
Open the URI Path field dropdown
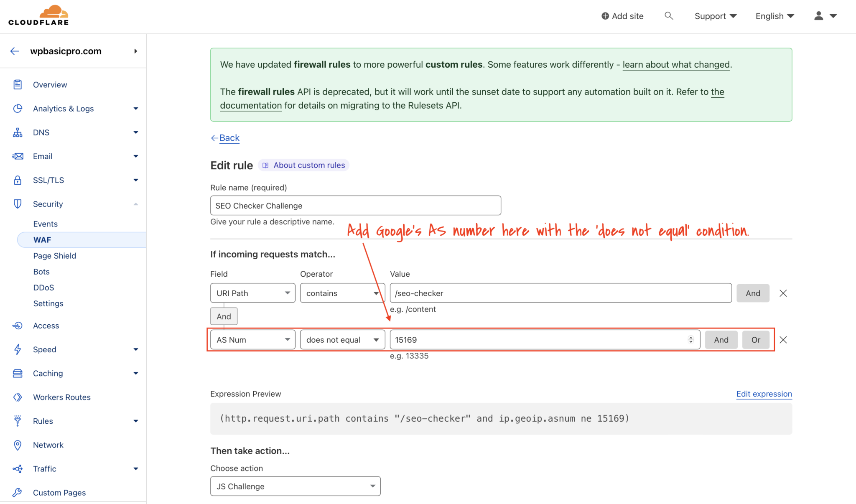287,293
